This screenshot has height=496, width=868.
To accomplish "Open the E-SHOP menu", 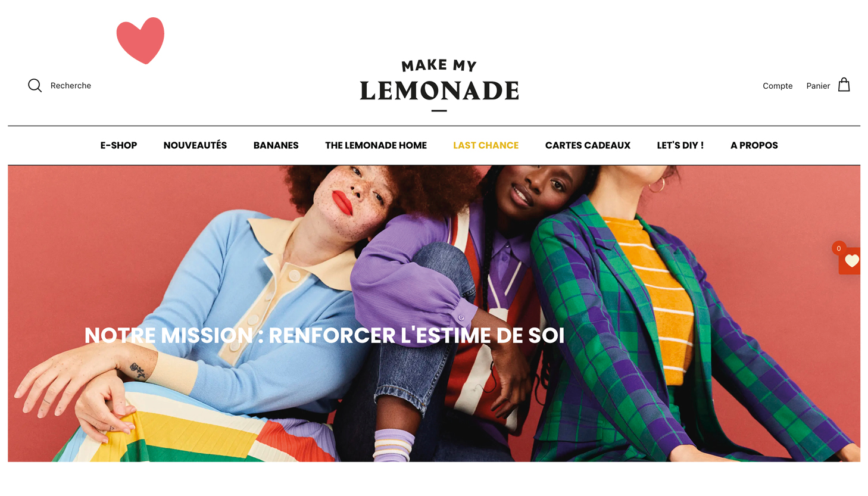I will (x=118, y=145).
